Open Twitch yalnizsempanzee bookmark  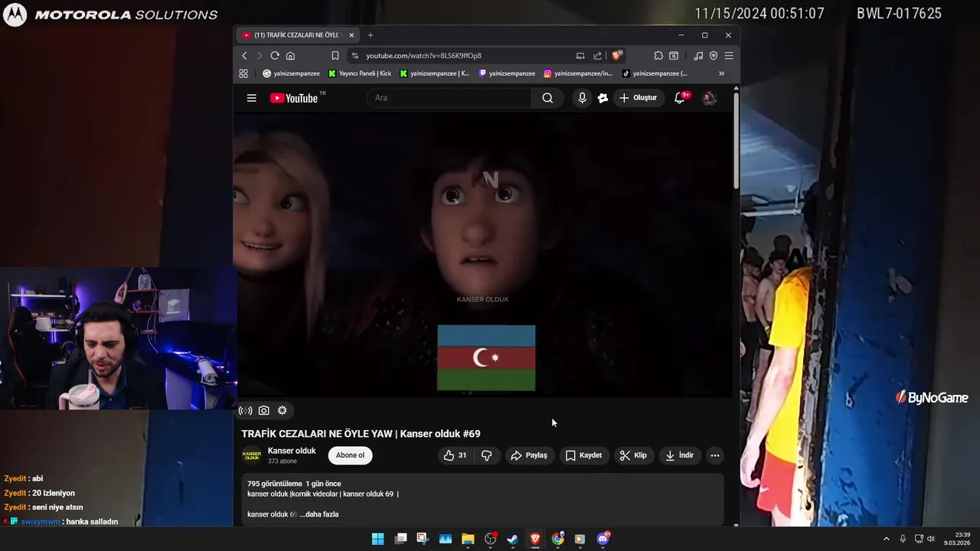pos(507,73)
